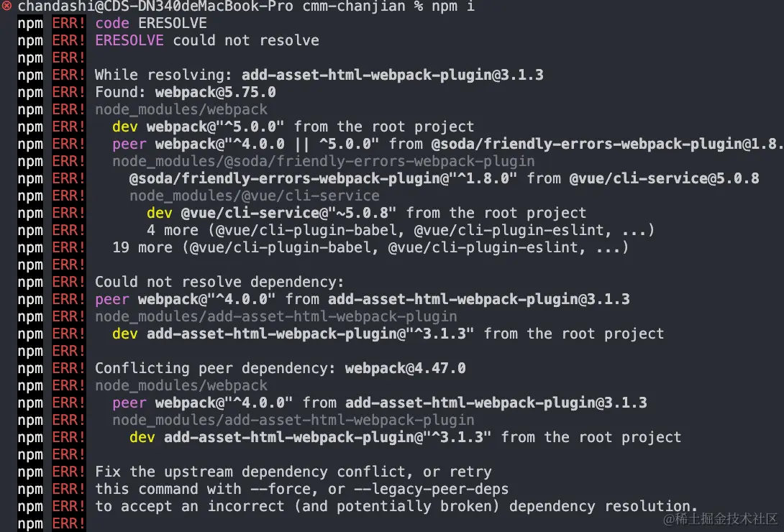
Task: Click '@vue/cli-service@5.0.8' package name
Action: click(664, 178)
